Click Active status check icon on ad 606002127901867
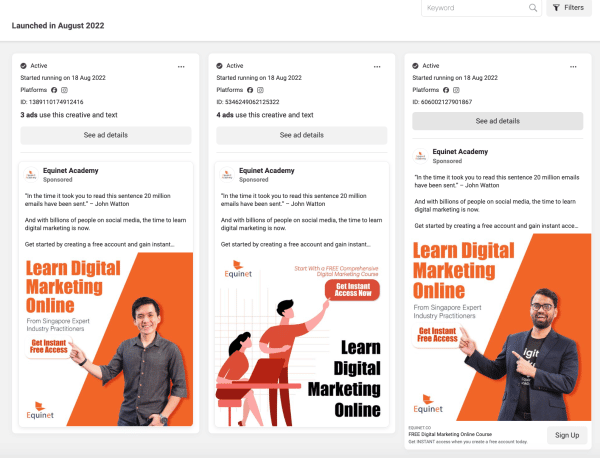This screenshot has height=458, width=600. [415, 66]
